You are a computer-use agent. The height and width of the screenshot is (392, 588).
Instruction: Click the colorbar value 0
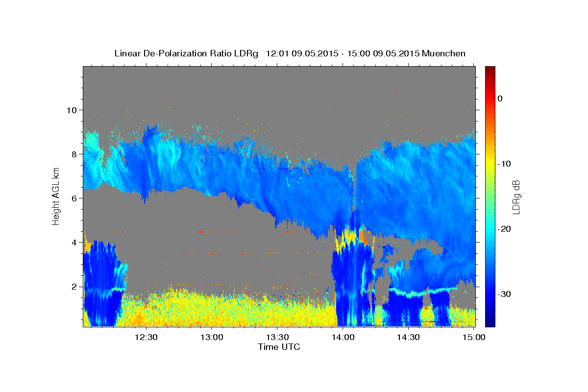pos(500,98)
